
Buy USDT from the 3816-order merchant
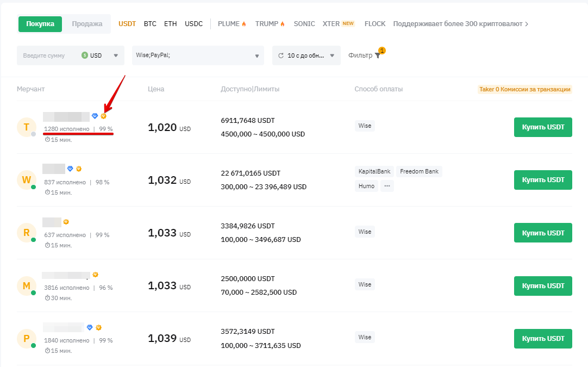[543, 285]
